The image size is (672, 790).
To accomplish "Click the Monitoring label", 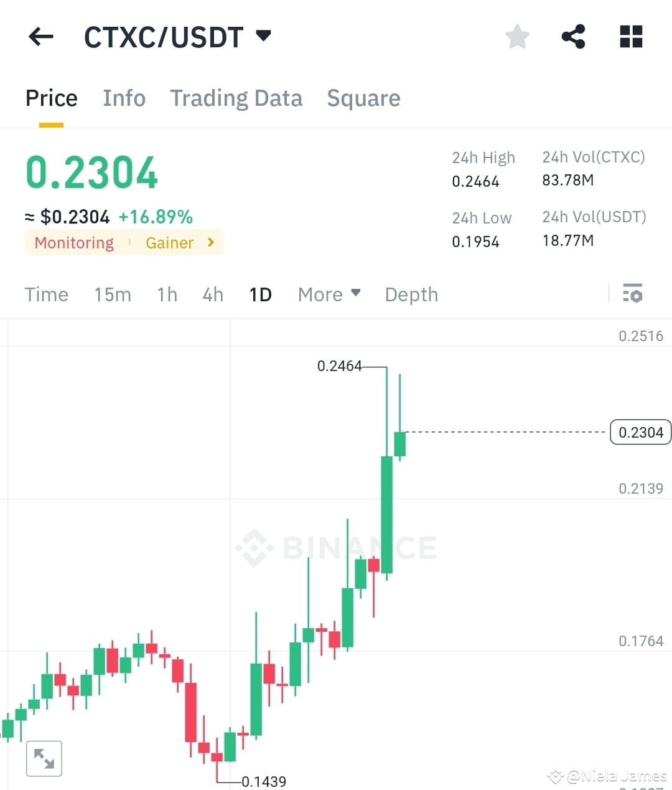I will [x=73, y=243].
